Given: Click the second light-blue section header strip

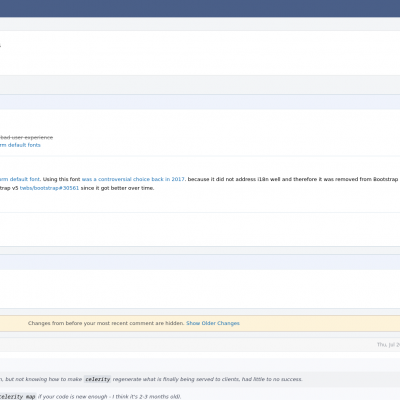Looking at the screenshot, I should click(x=200, y=262).
